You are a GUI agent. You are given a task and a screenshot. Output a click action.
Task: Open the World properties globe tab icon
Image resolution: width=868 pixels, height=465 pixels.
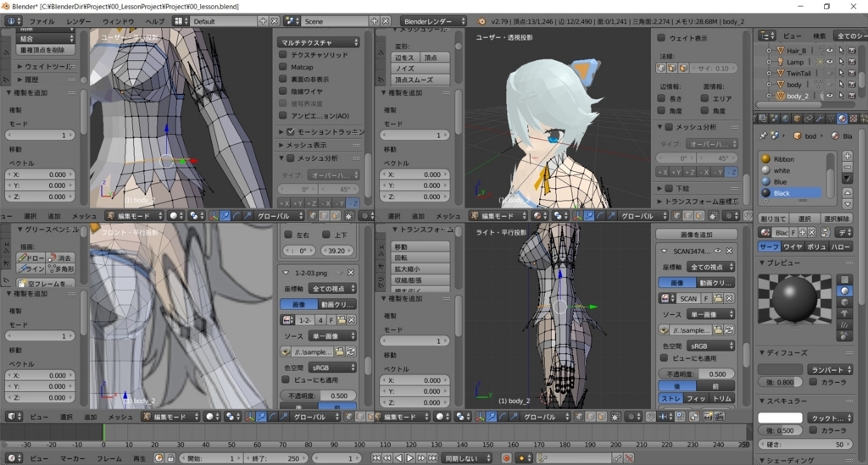pyautogui.click(x=786, y=119)
